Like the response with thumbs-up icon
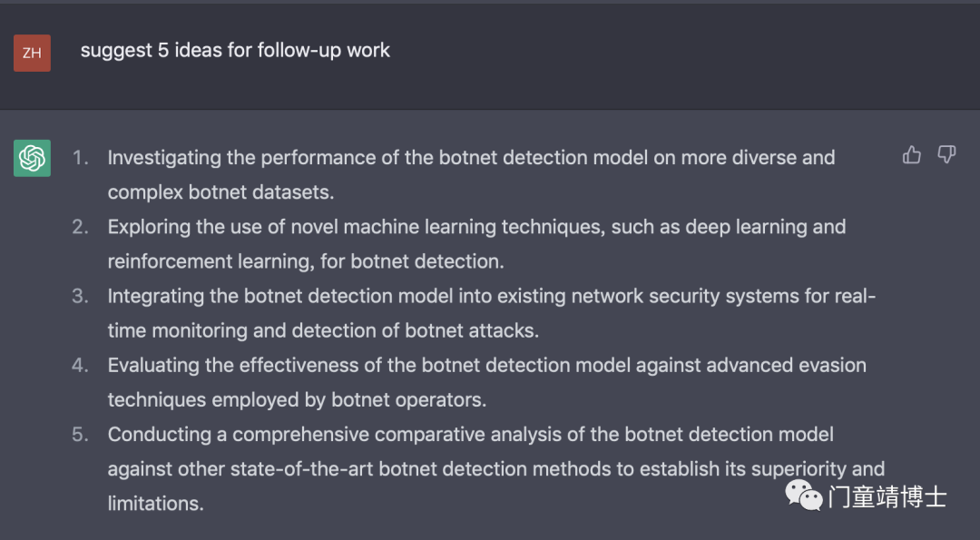The image size is (980, 540). click(x=912, y=154)
